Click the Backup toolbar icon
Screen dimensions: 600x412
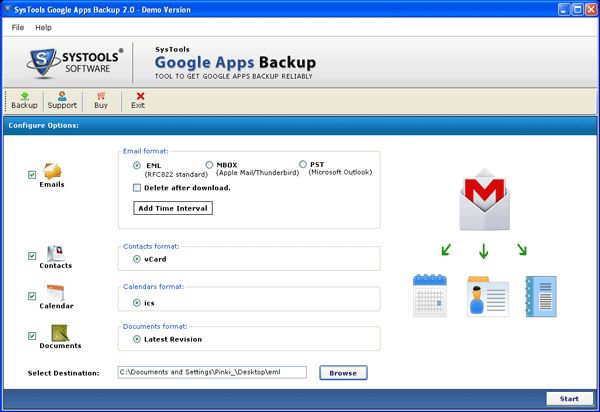[24, 96]
